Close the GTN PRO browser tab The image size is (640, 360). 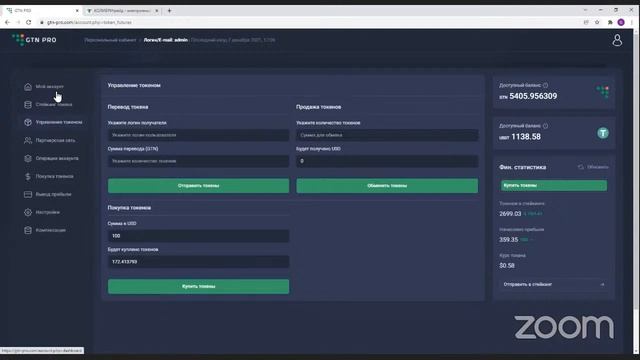(x=77, y=11)
